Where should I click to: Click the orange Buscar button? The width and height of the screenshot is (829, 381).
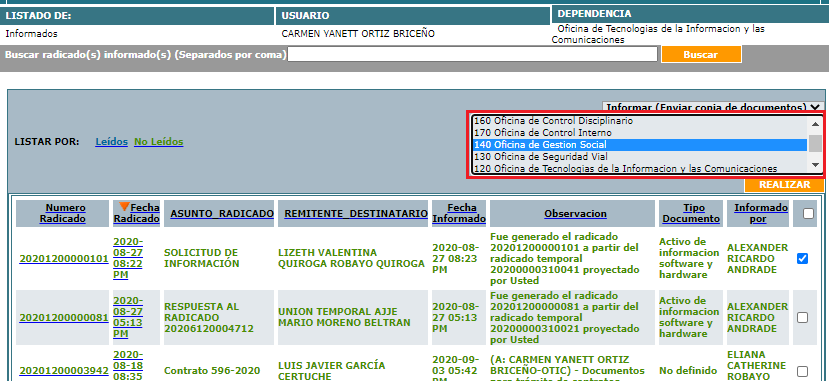pyautogui.click(x=701, y=54)
